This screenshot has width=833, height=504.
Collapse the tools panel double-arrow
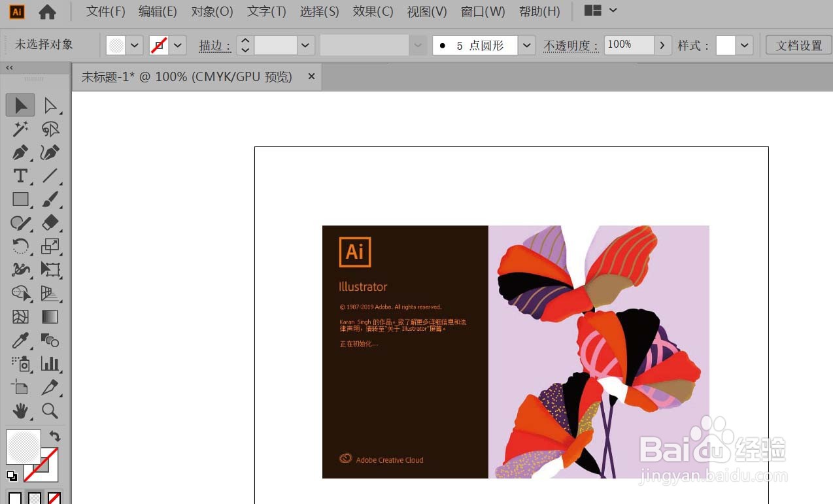9,67
